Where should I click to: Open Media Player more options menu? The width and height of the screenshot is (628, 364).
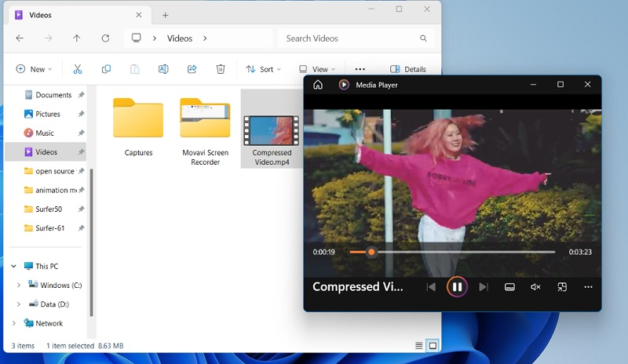tap(588, 287)
